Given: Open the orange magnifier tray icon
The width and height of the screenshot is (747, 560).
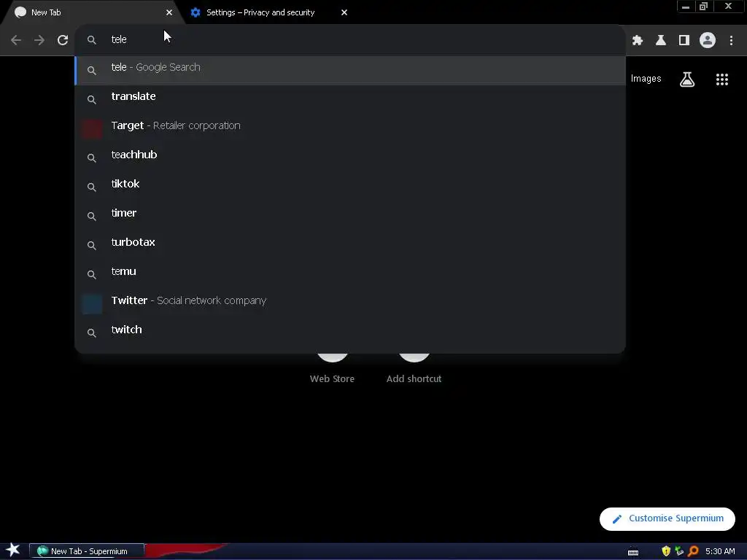Looking at the screenshot, I should point(693,551).
